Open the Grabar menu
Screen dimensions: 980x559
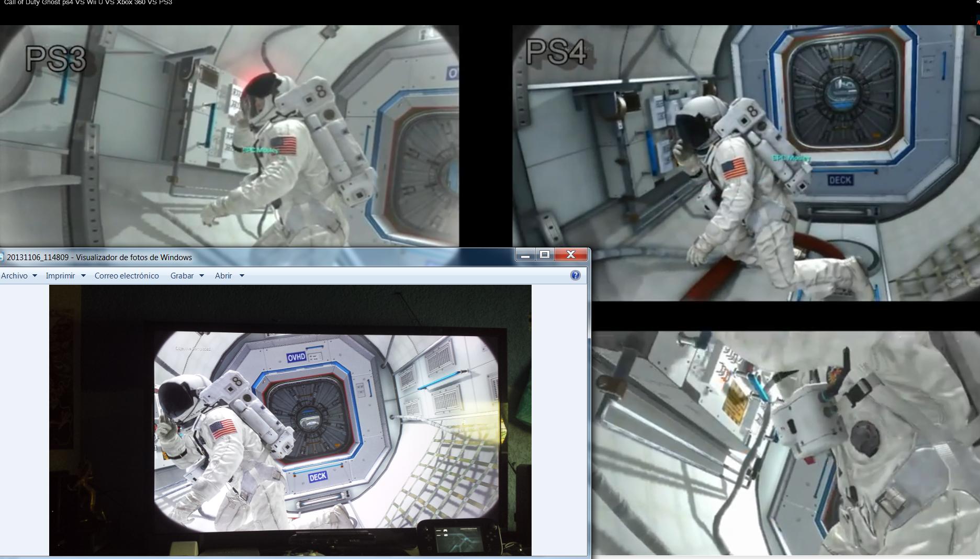coord(182,276)
